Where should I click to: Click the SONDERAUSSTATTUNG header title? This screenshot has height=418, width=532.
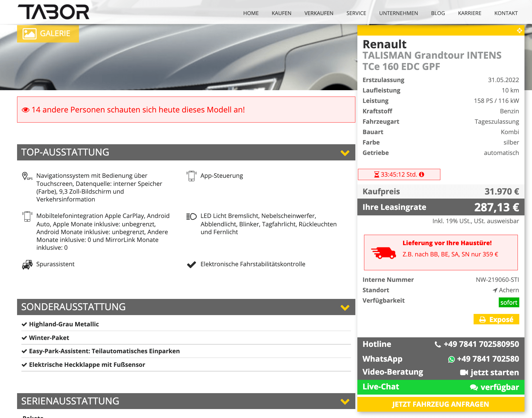(x=73, y=307)
